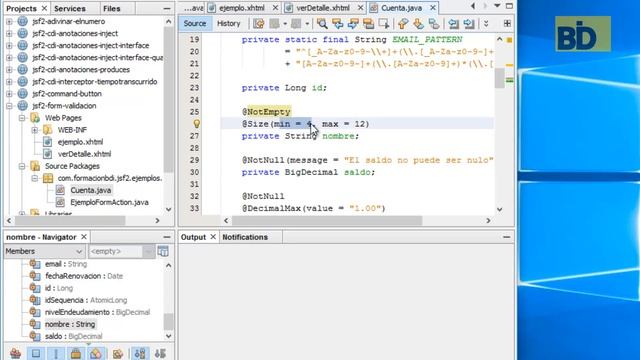Click Toggle Bookmark icon

(x=434, y=24)
